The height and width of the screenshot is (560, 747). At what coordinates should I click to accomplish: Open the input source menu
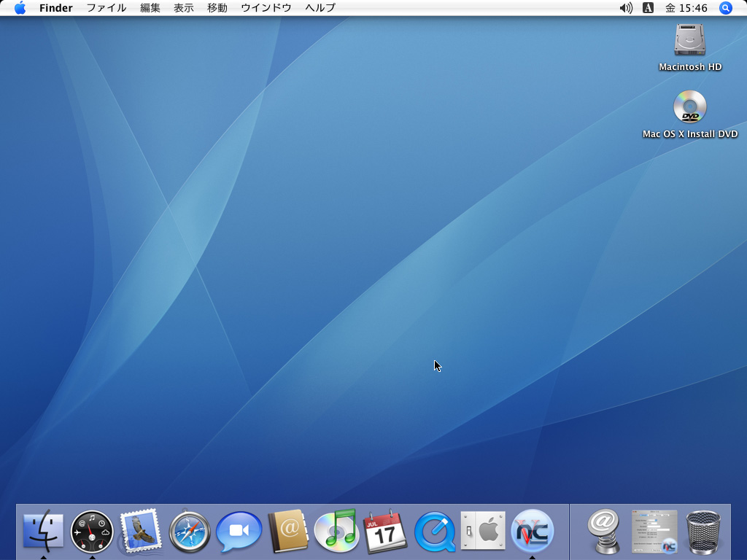(648, 8)
